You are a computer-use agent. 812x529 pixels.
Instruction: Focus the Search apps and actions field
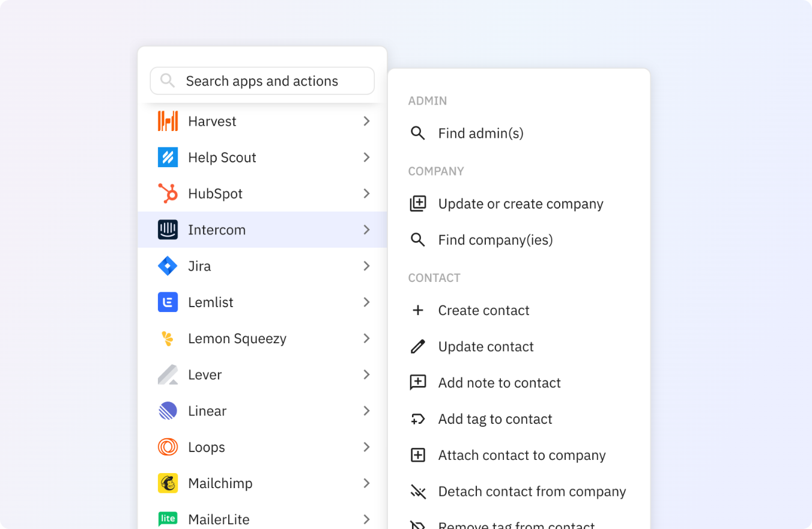pyautogui.click(x=262, y=81)
